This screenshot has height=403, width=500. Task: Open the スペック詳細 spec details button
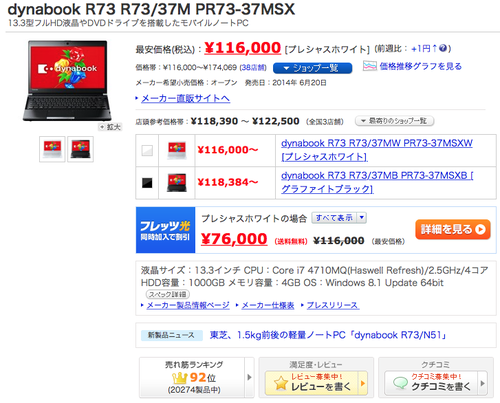point(168,294)
